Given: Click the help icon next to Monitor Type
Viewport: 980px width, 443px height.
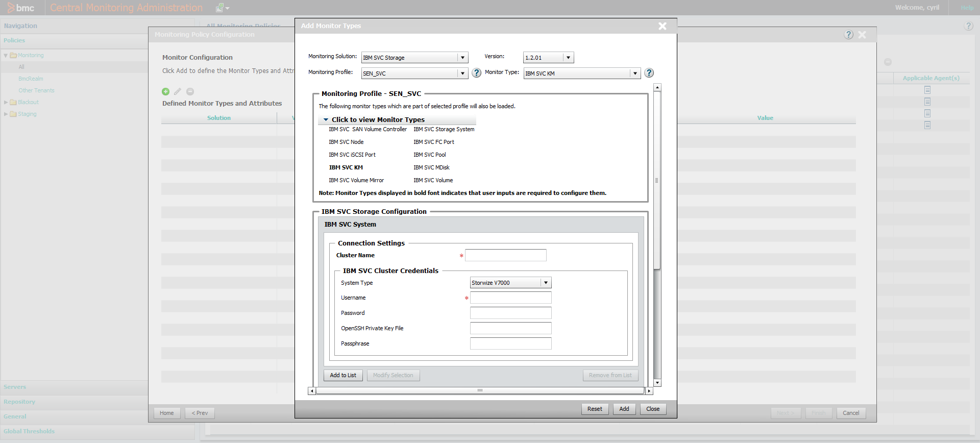Looking at the screenshot, I should tap(649, 73).
